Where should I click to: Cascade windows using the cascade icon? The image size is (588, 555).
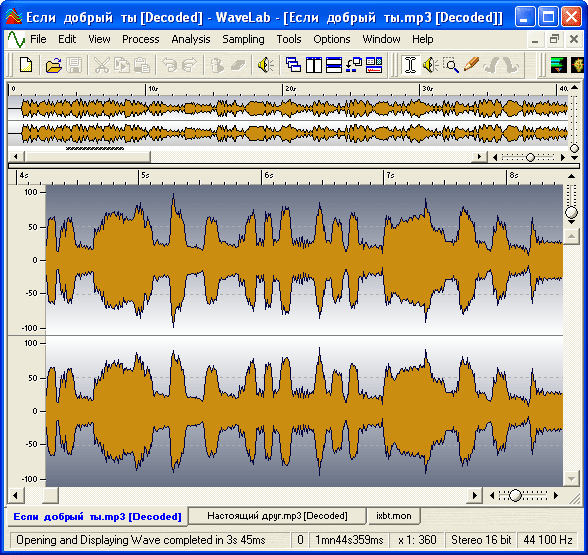coord(293,65)
